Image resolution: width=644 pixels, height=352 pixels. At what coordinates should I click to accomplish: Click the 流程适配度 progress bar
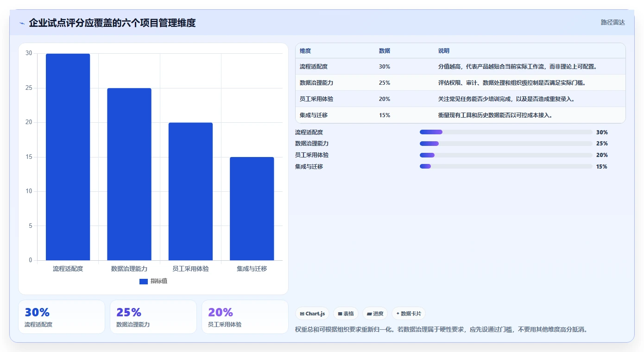[506, 132]
